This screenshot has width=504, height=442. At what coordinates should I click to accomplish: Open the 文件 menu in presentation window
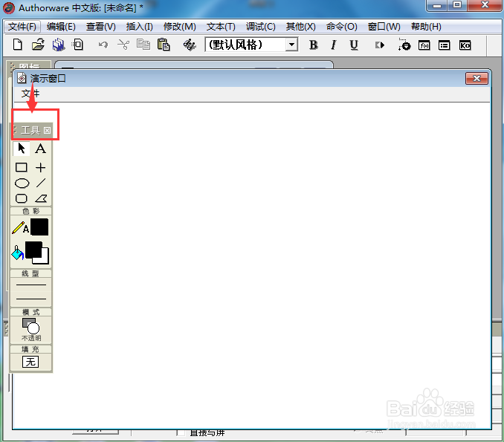pos(30,94)
